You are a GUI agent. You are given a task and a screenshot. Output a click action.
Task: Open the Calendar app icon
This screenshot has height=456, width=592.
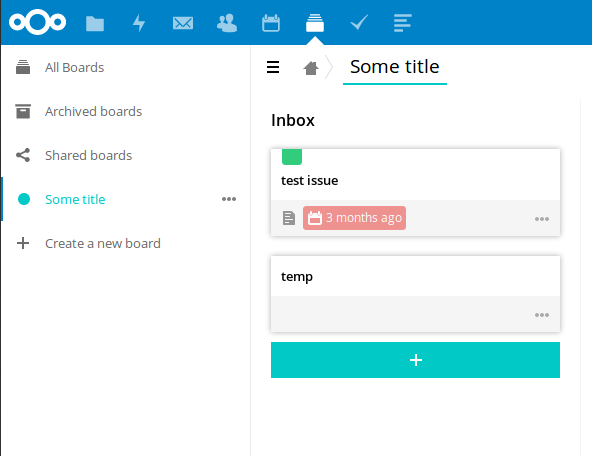(x=271, y=23)
